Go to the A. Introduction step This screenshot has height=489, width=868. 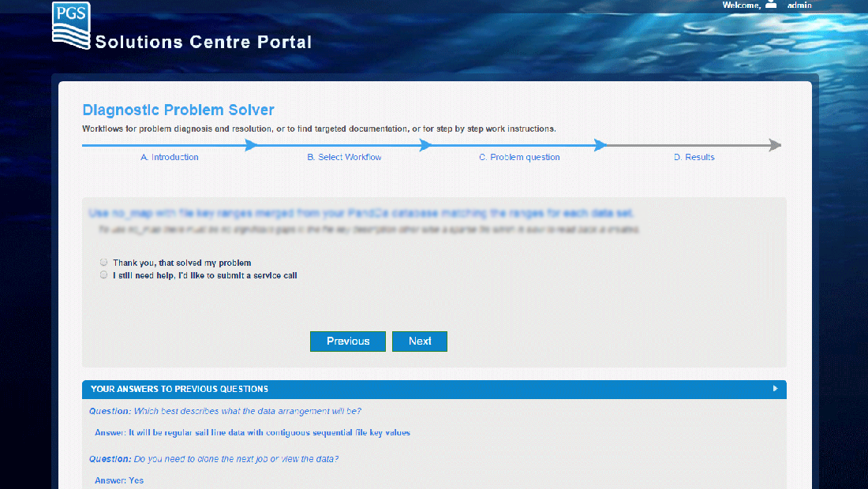click(x=170, y=157)
